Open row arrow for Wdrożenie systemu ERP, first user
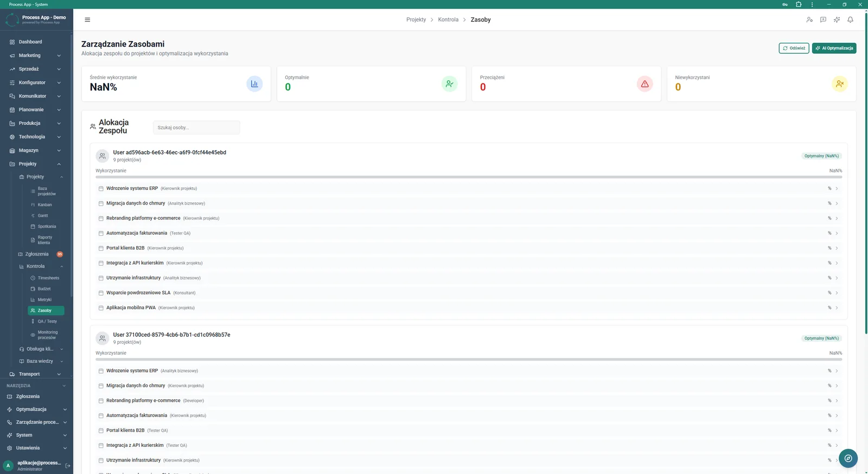Image resolution: width=868 pixels, height=474 pixels. [x=837, y=188]
